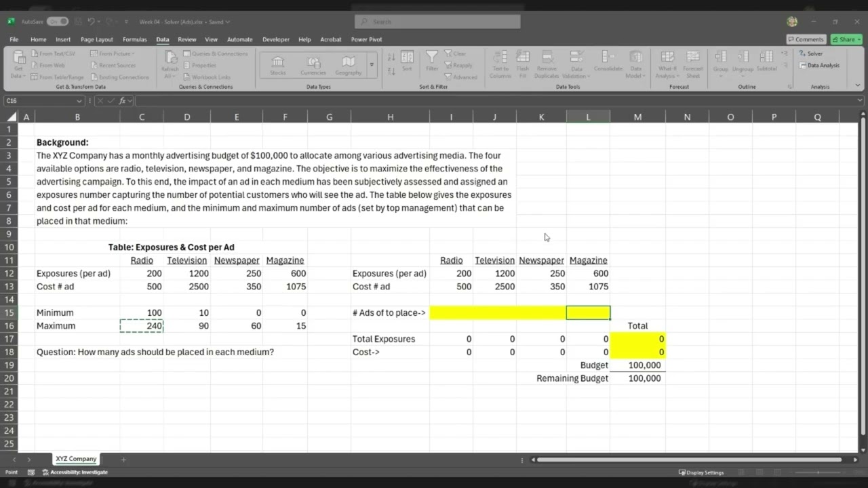This screenshot has width=868, height=488.
Task: Open Text to Columns wizard
Action: [x=500, y=64]
